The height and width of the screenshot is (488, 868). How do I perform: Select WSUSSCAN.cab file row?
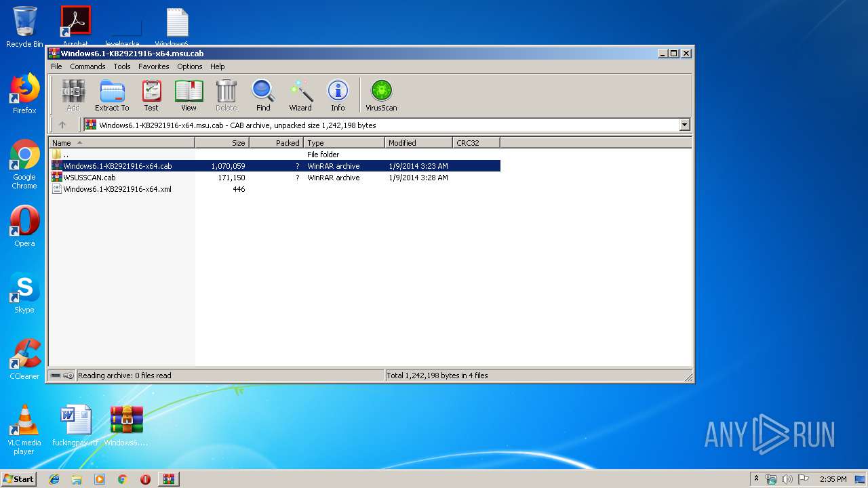point(275,178)
